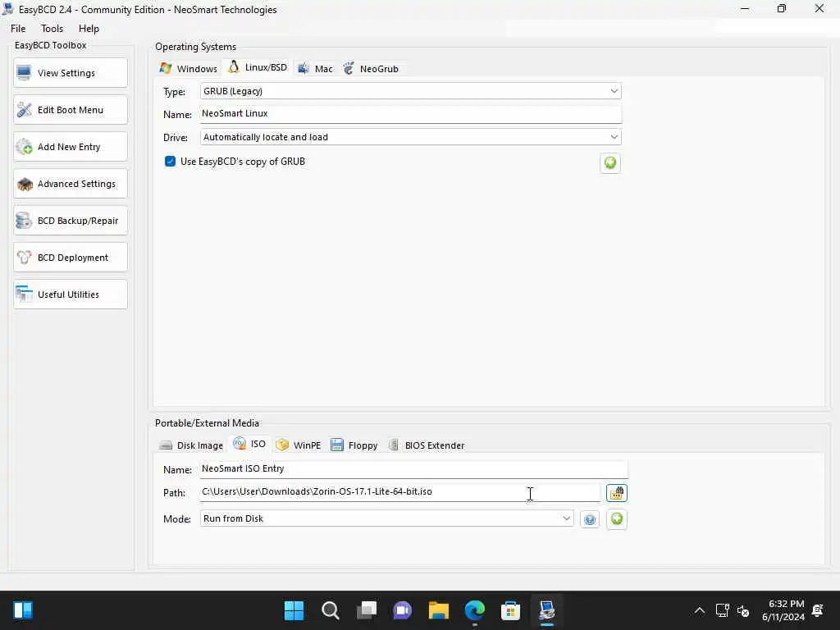The width and height of the screenshot is (840, 630).
Task: Switch to the Floppy tab
Action: click(354, 445)
